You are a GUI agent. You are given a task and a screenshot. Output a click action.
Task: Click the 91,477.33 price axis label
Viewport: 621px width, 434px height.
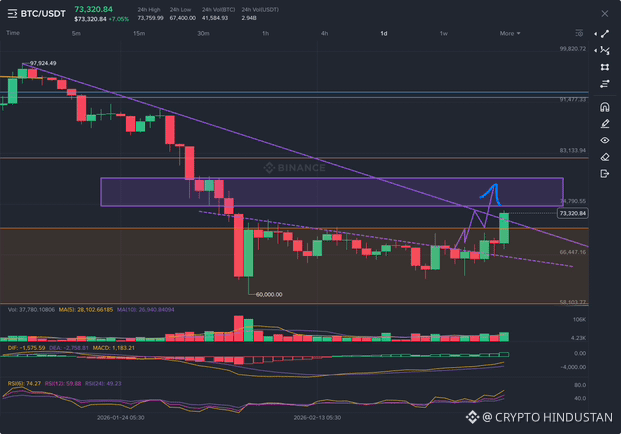(x=573, y=99)
